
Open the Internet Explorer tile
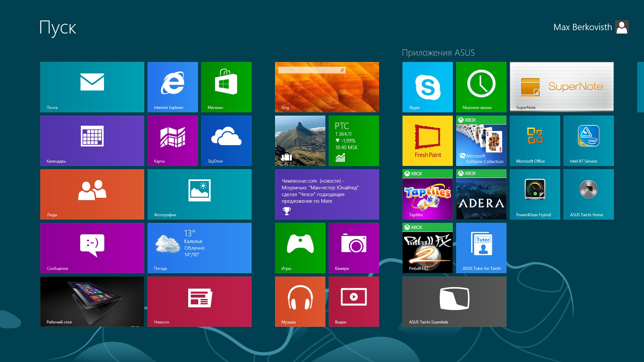pos(173,87)
